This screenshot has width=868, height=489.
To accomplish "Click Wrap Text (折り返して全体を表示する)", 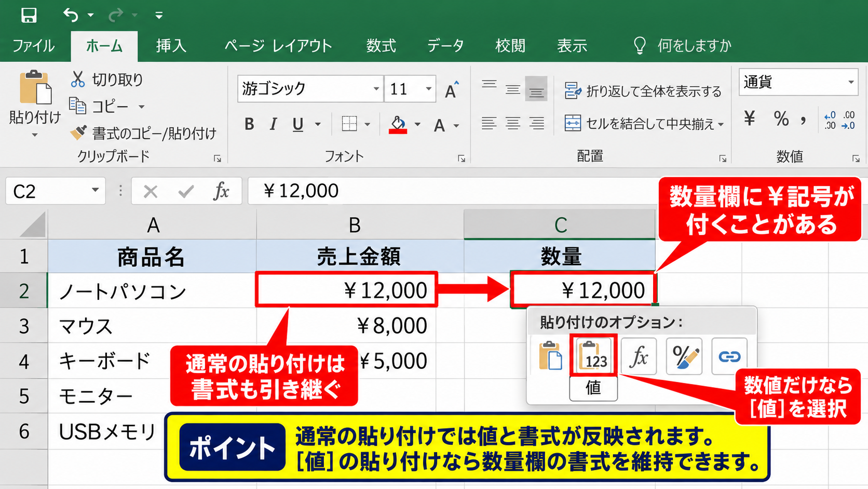I will [643, 91].
